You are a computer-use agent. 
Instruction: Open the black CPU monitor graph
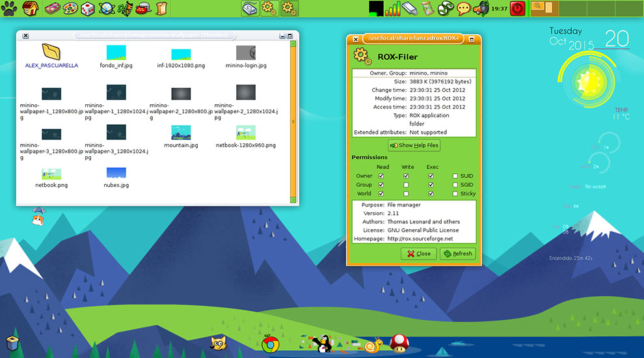(376, 8)
